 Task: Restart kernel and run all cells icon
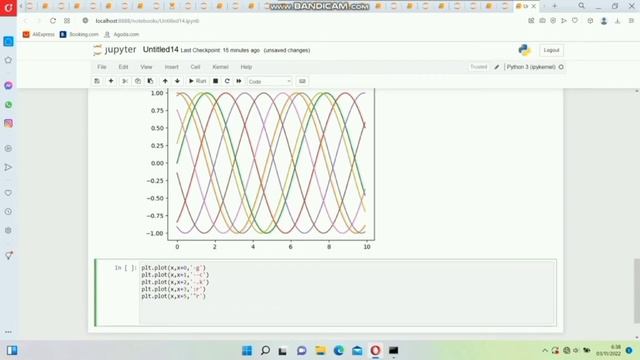[x=239, y=81]
